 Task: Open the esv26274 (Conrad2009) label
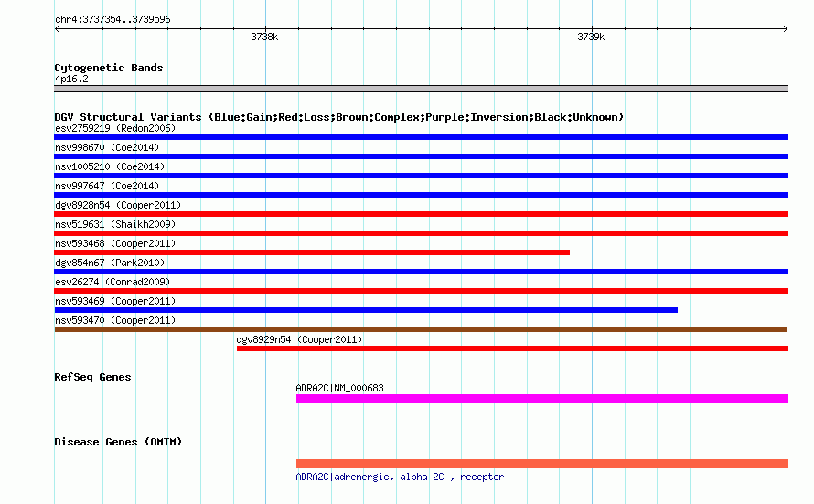pyautogui.click(x=112, y=282)
